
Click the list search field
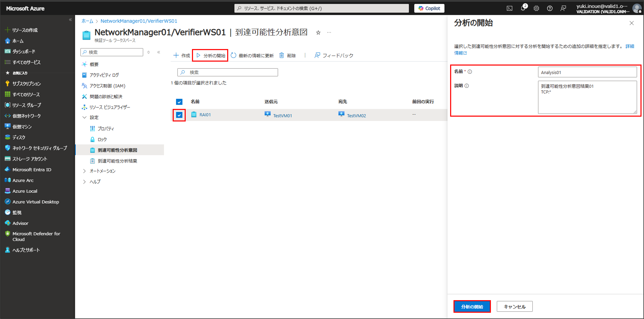coord(227,72)
